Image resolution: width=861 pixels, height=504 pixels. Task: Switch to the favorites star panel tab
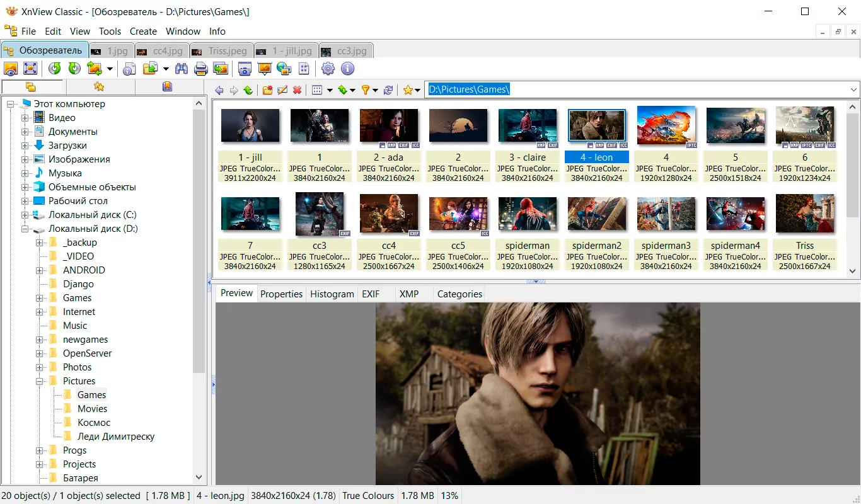click(x=99, y=87)
